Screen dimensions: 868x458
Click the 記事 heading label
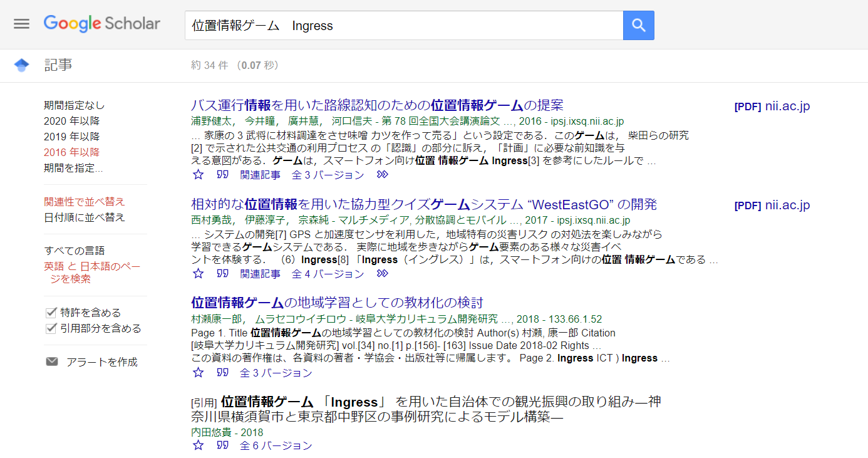58,65
